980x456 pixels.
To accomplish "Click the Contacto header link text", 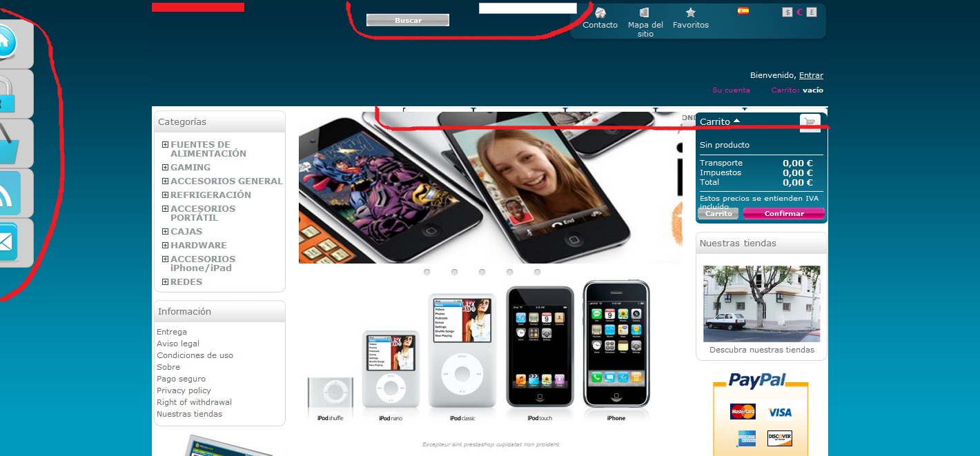I will click(600, 25).
